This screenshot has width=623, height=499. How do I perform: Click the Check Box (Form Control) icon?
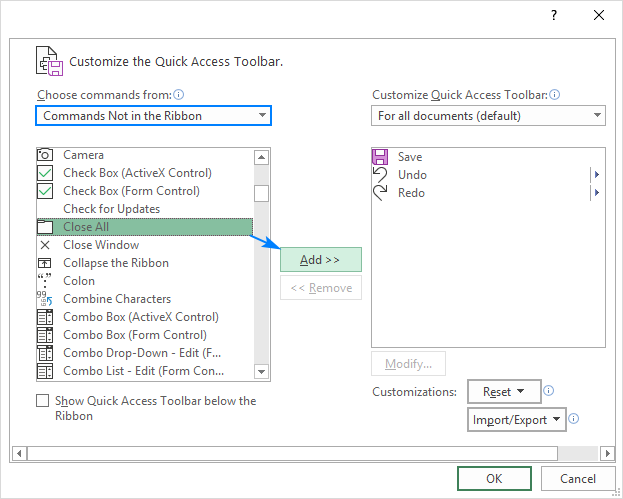tap(45, 191)
